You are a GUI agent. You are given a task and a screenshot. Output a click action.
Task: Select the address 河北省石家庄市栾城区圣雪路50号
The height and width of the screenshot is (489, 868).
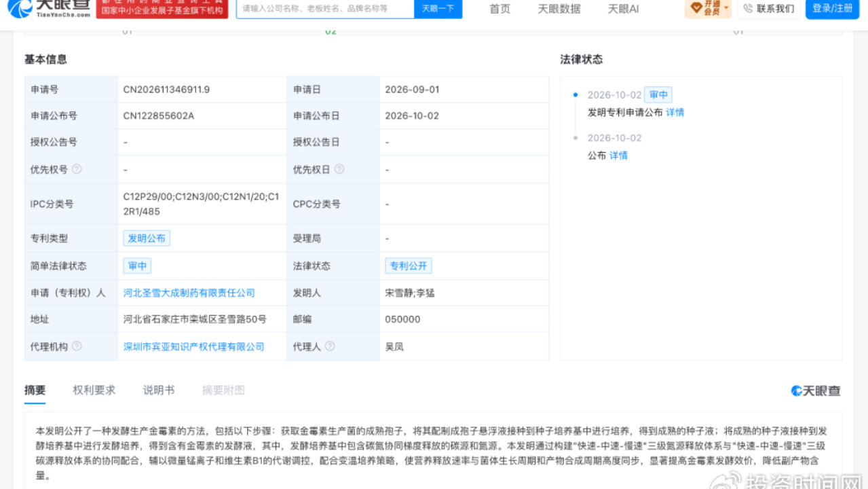tap(195, 319)
